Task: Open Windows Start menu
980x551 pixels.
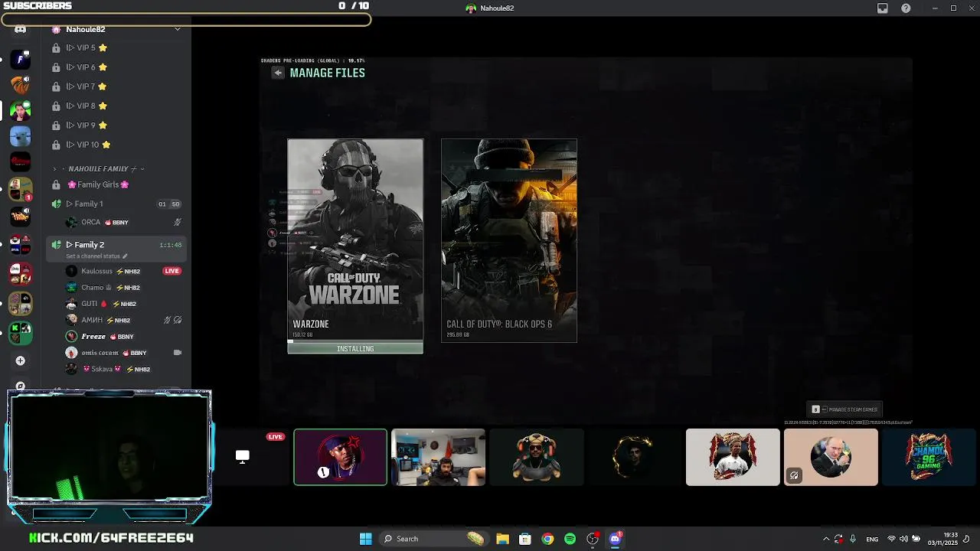Action: tap(366, 539)
